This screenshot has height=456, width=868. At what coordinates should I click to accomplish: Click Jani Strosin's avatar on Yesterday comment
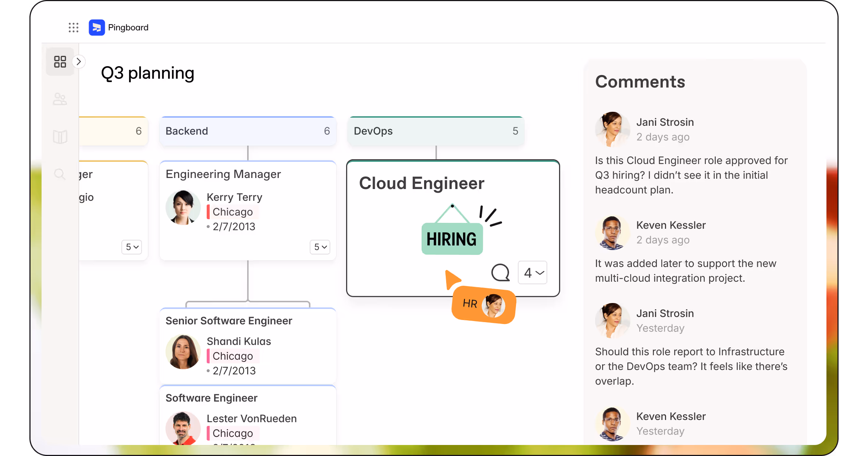pos(613,321)
